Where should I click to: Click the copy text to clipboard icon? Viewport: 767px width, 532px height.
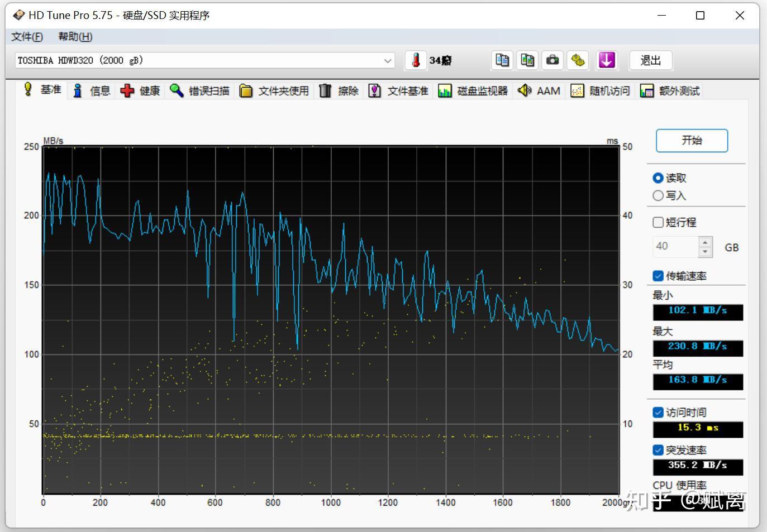pyautogui.click(x=502, y=60)
